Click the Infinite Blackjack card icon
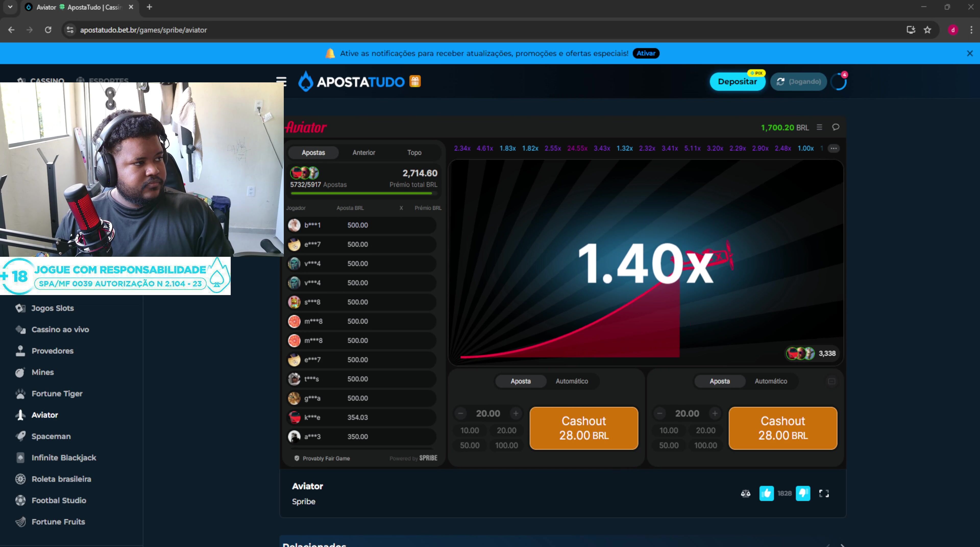Screen dimensions: 980x547 [x=20, y=458]
